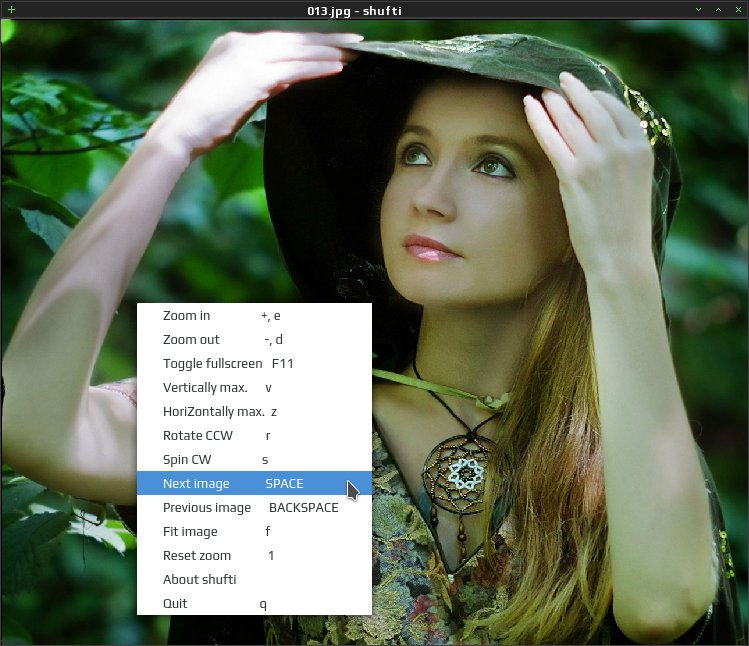Viewport: 749px width, 646px height.
Task: Toggle fullscreen via the context menu
Action: click(254, 364)
